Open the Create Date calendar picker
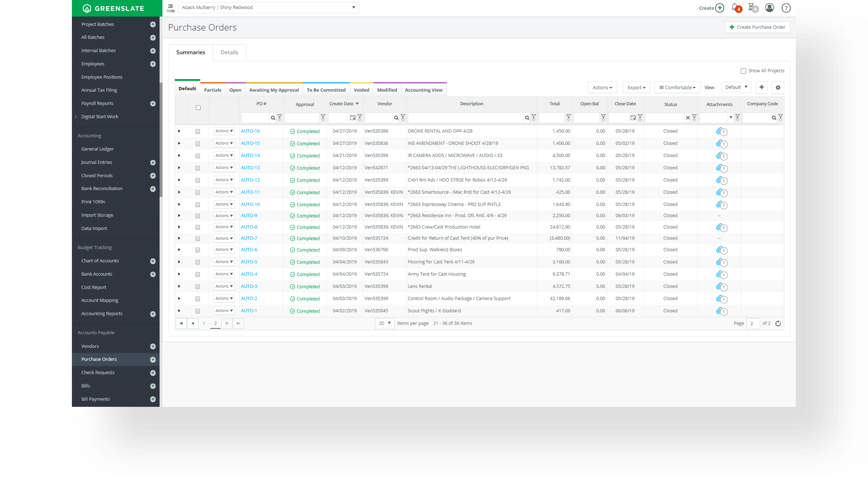Viewport: 868px width, 481px height. click(x=353, y=118)
